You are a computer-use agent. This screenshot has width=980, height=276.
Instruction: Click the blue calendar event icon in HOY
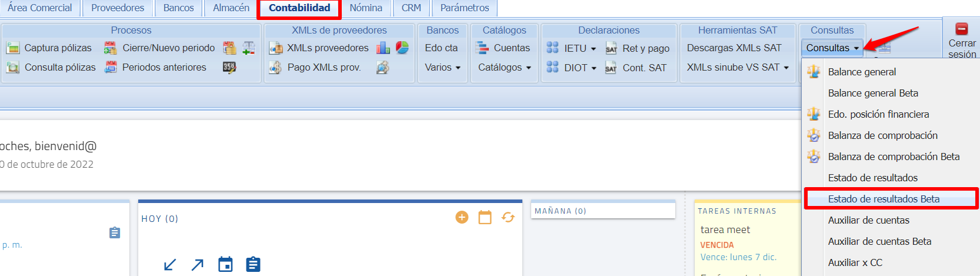[x=225, y=264]
